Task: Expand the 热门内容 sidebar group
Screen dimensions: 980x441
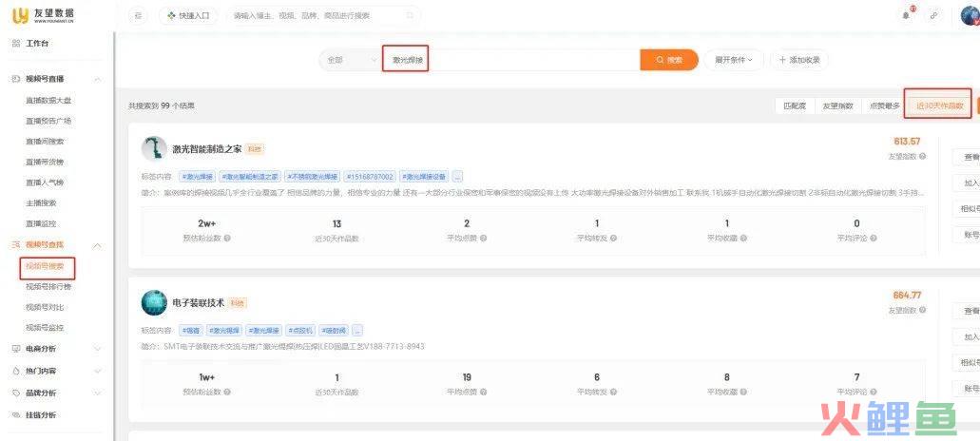Action: 98,371
